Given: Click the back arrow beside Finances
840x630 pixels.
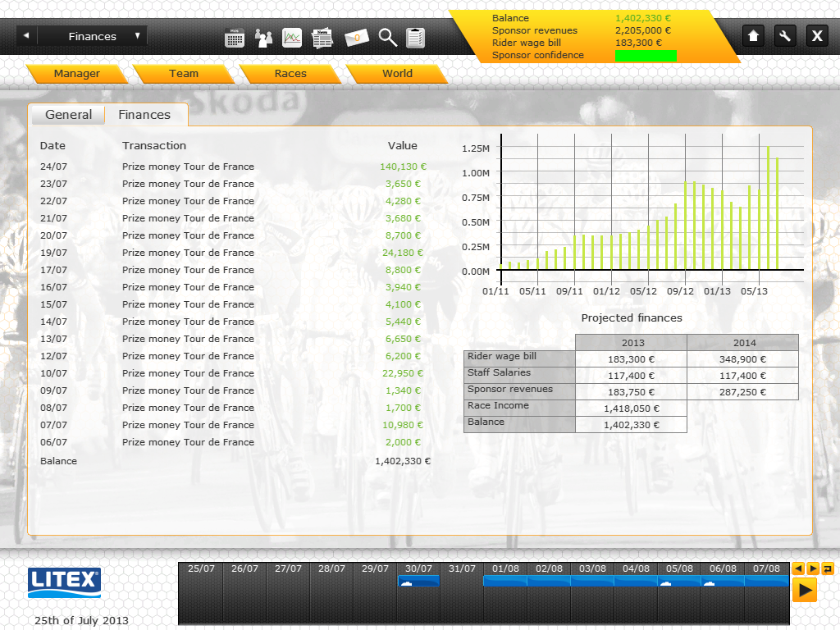Looking at the screenshot, I should coord(26,36).
